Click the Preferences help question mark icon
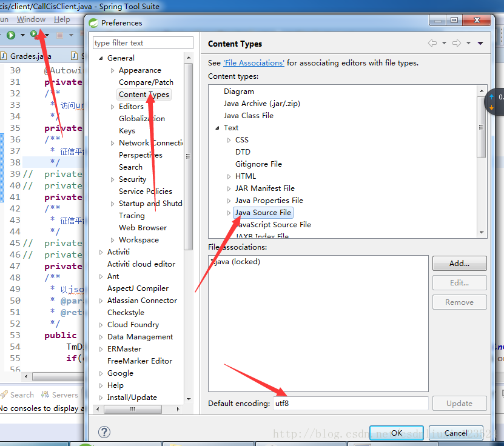The width and height of the screenshot is (504, 446). pyautogui.click(x=104, y=432)
